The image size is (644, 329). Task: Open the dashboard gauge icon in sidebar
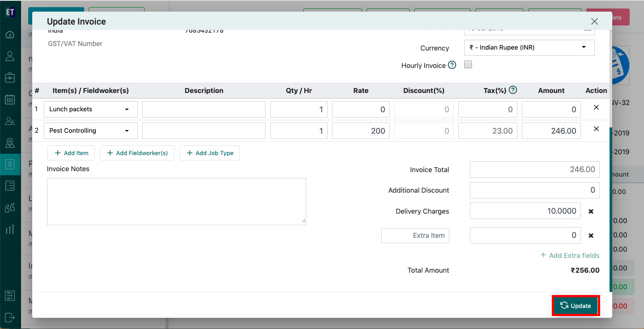pos(10,35)
